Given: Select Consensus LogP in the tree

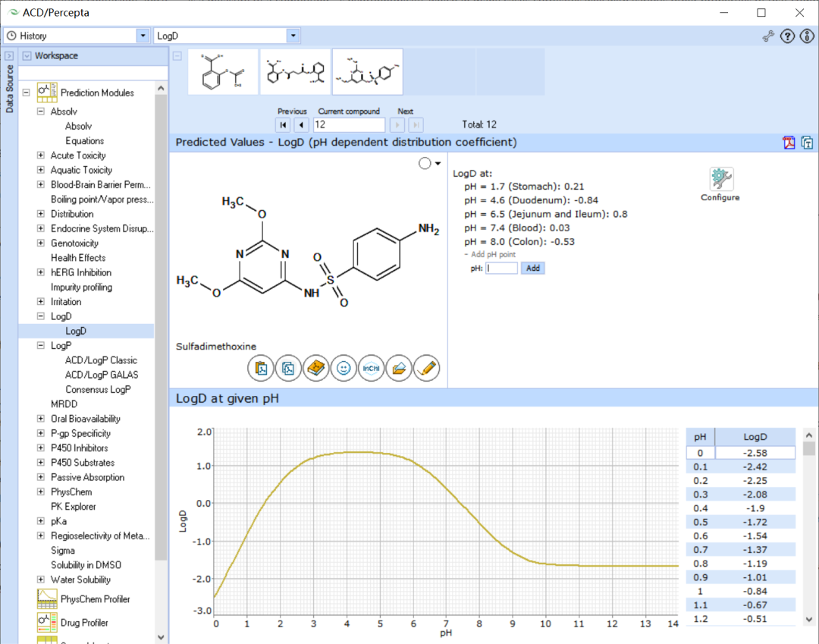Looking at the screenshot, I should [x=98, y=390].
